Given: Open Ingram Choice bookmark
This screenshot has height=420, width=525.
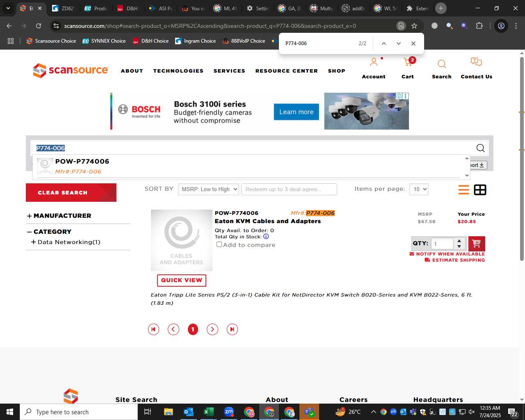Looking at the screenshot, I should click(196, 41).
